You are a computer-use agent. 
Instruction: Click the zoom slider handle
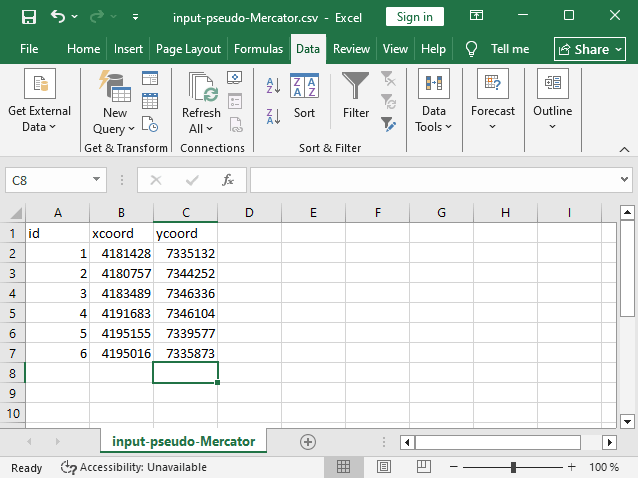(x=513, y=467)
